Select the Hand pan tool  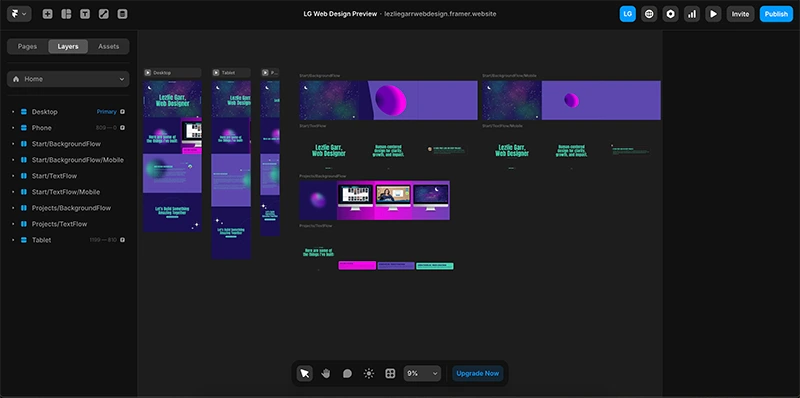pos(326,374)
